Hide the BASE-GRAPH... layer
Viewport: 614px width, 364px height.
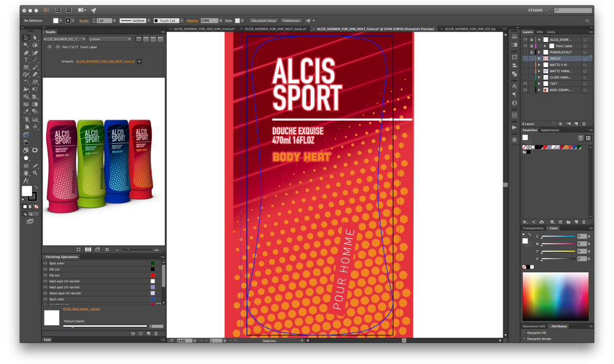click(x=525, y=90)
